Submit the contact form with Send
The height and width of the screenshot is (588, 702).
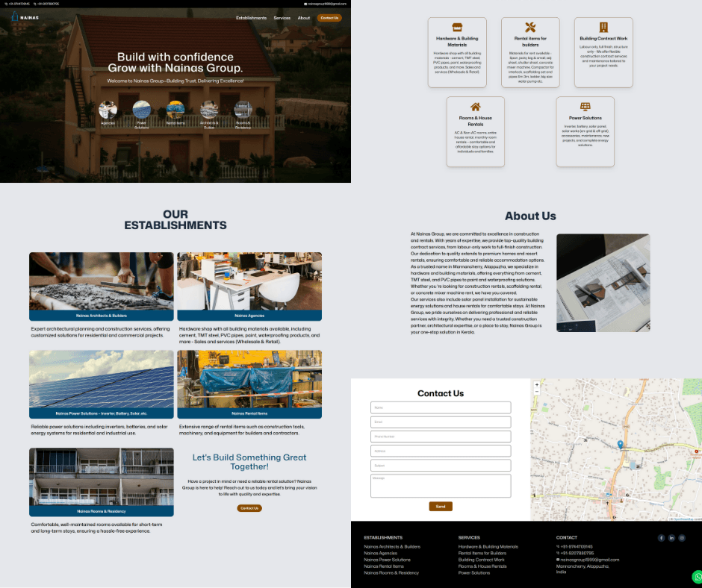coord(441,506)
